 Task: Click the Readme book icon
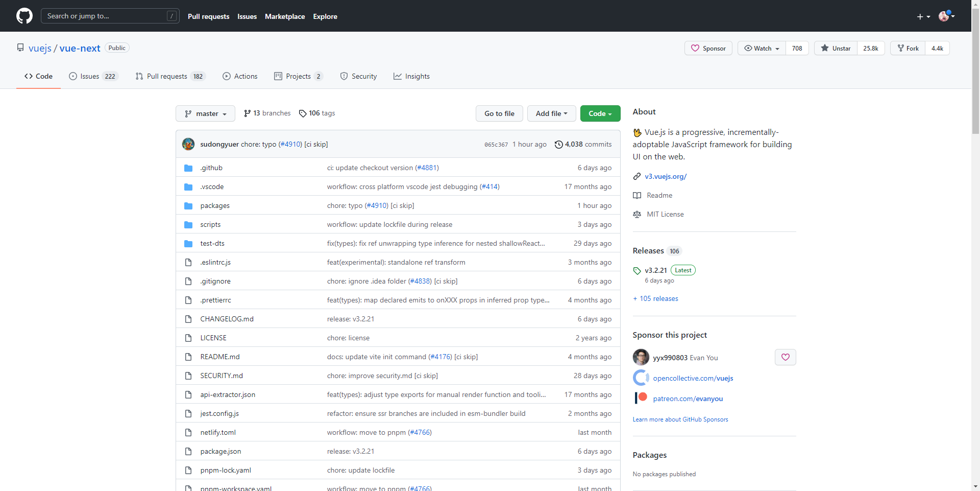[637, 195]
